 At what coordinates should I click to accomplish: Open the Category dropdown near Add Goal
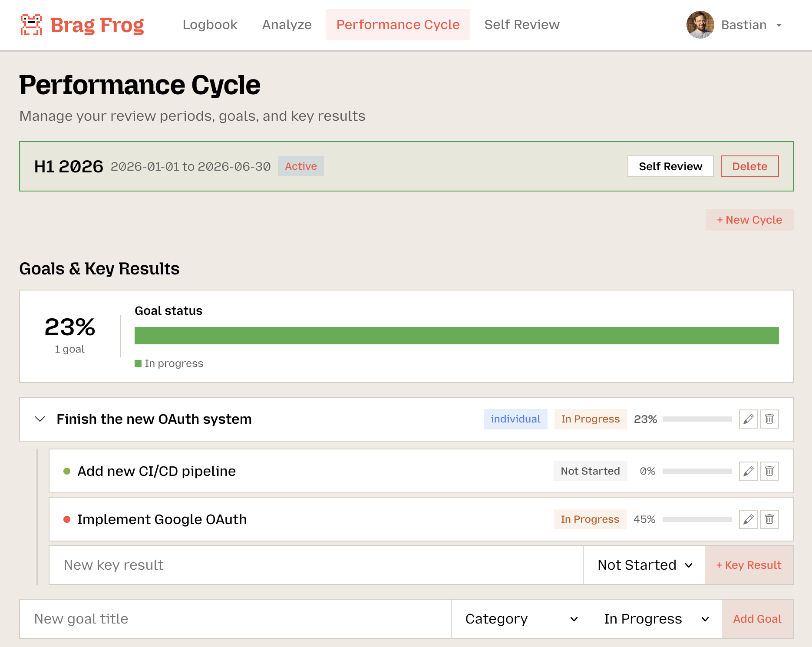click(x=521, y=618)
